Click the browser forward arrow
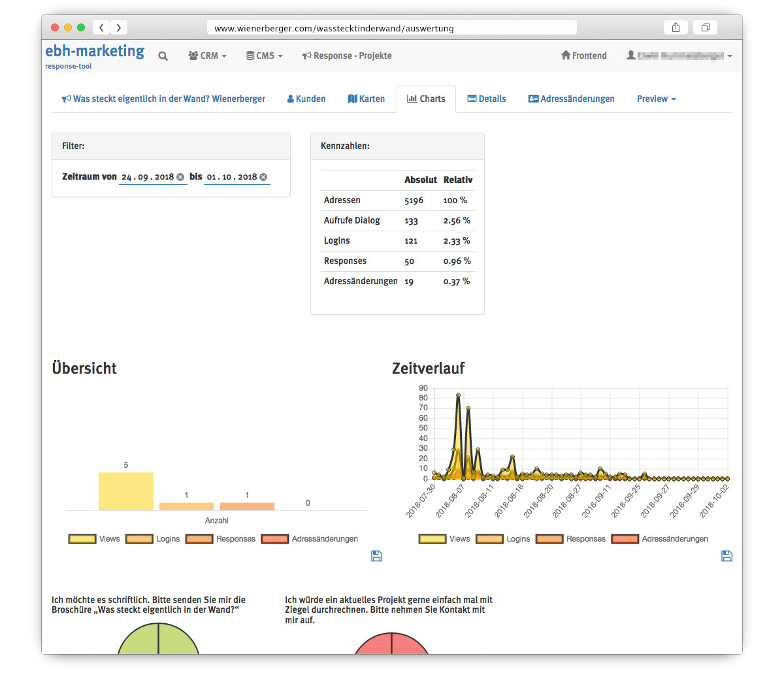 (x=118, y=27)
